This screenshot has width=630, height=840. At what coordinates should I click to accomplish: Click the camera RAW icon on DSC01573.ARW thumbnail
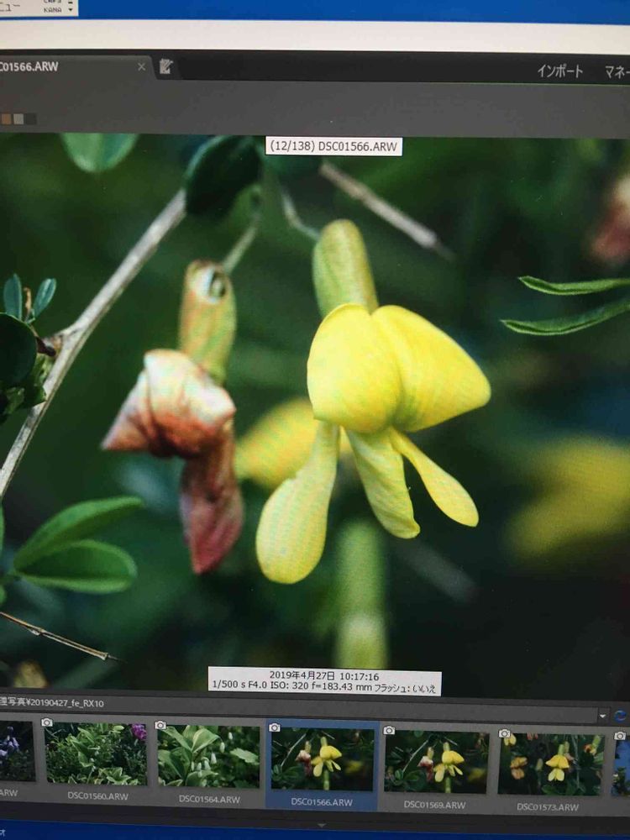coord(504,732)
